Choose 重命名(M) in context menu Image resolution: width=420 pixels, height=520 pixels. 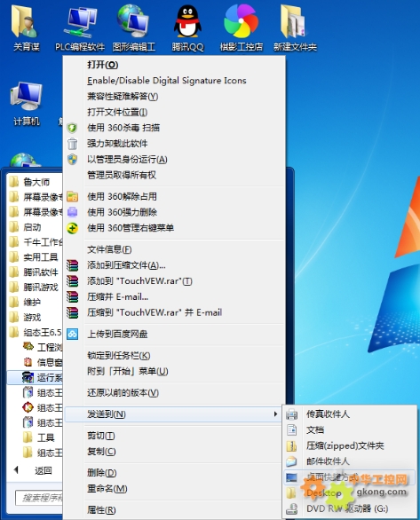point(107,488)
